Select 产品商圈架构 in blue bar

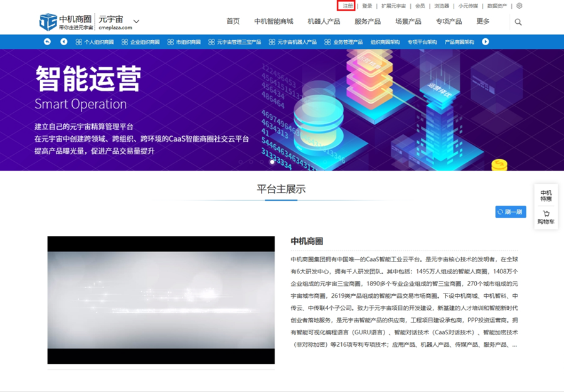(459, 42)
